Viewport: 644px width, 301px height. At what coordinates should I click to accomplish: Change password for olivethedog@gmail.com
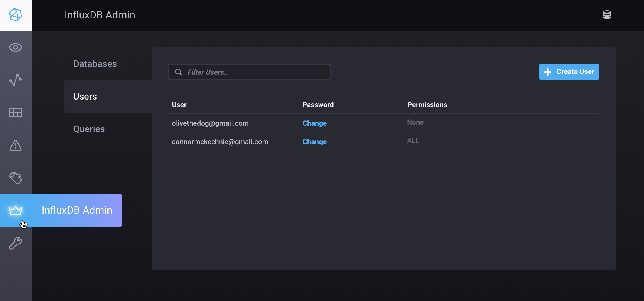coord(315,123)
